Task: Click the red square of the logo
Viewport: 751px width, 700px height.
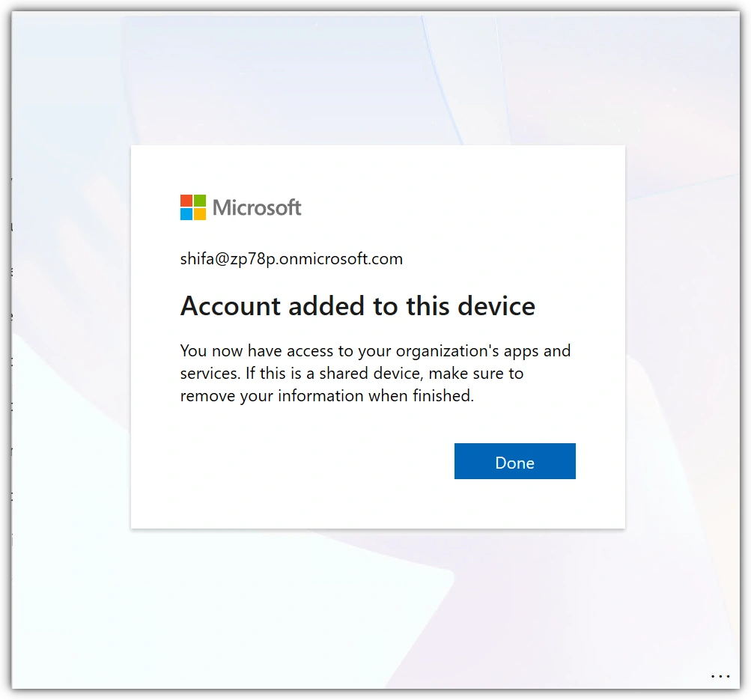Action: tap(186, 201)
